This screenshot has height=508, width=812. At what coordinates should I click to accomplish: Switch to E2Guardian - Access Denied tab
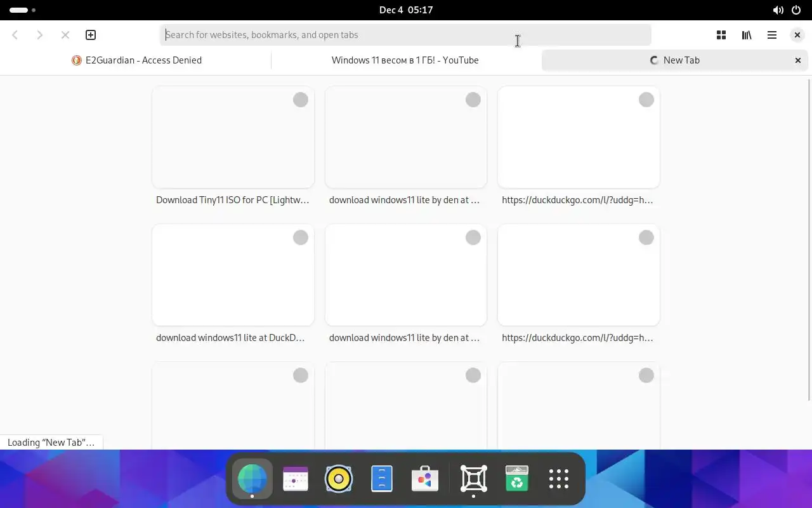click(x=136, y=60)
